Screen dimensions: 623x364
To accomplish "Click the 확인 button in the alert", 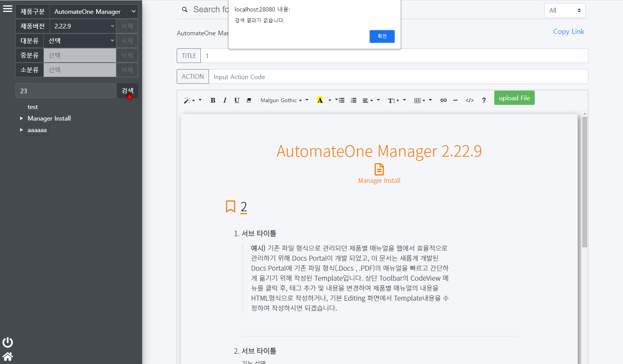I will click(382, 36).
